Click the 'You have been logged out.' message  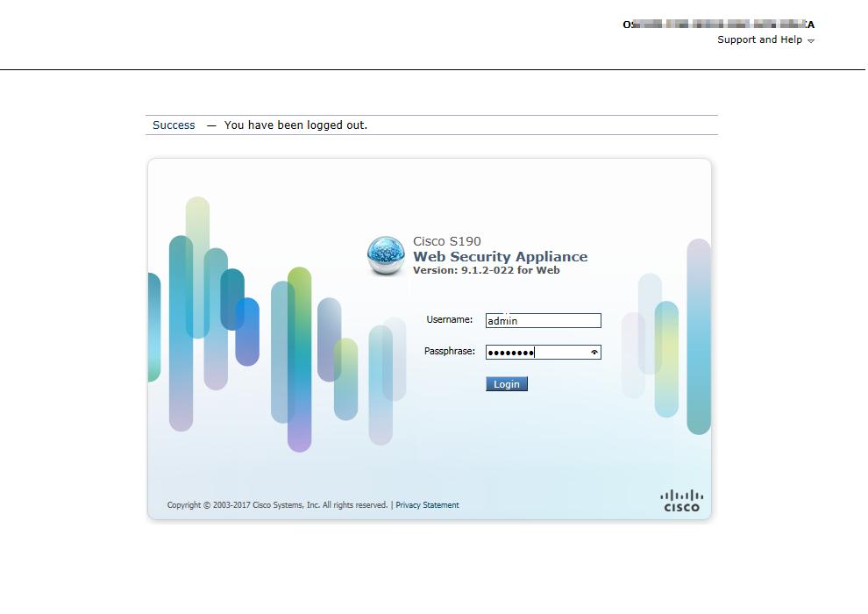[295, 125]
